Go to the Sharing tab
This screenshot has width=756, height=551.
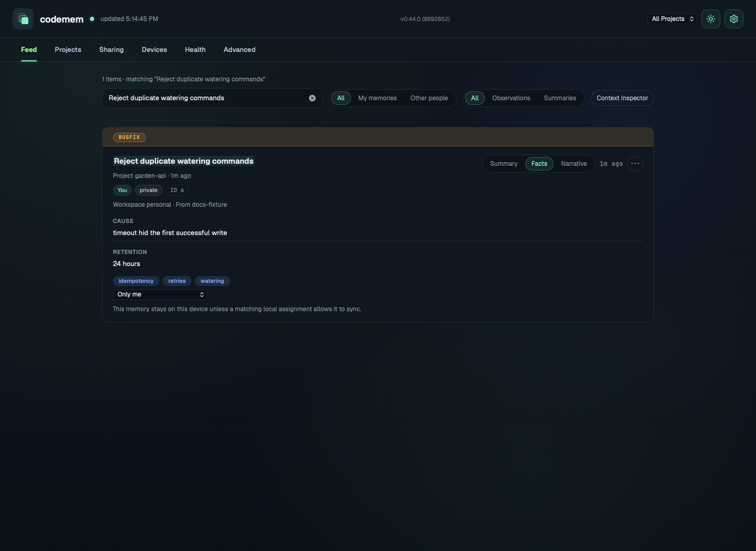(x=111, y=50)
